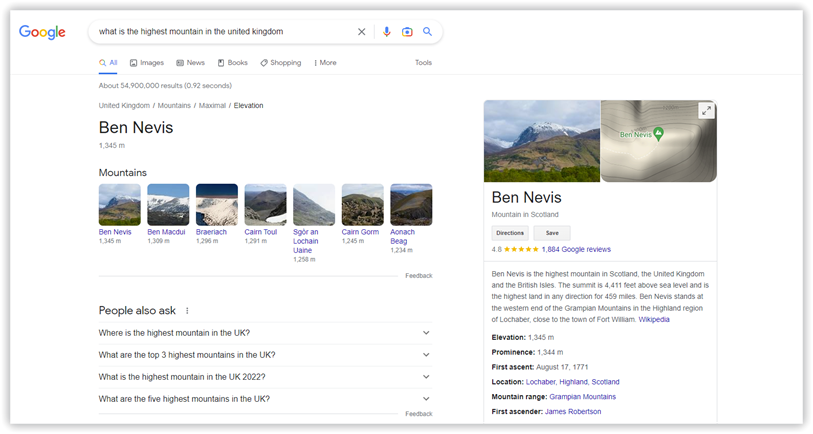
Task: Click the Ben Macdui link text
Action: coord(166,232)
